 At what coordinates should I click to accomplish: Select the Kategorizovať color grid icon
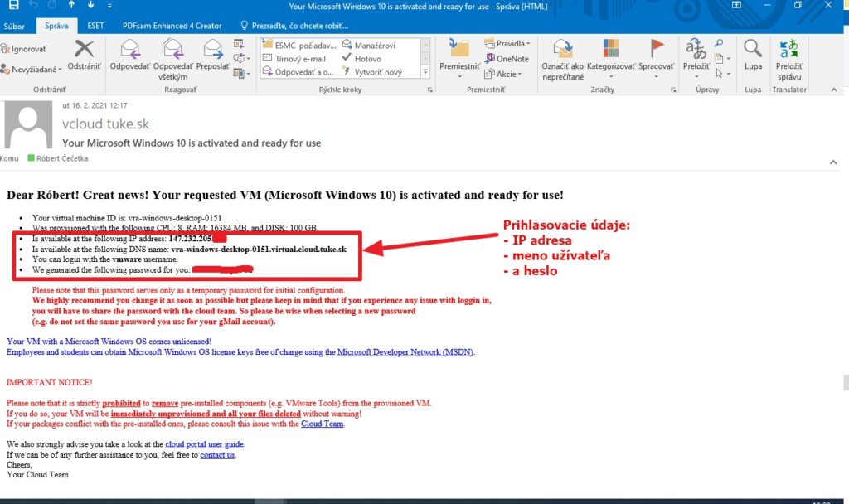tap(610, 50)
